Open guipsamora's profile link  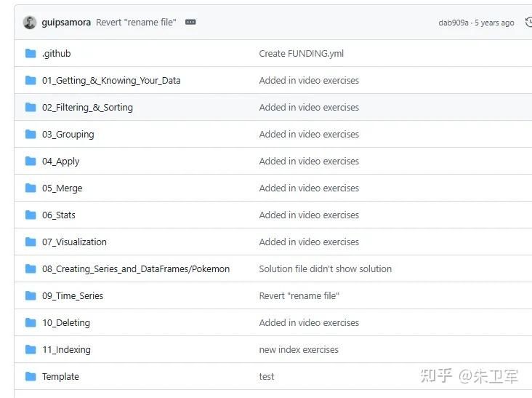coord(66,23)
